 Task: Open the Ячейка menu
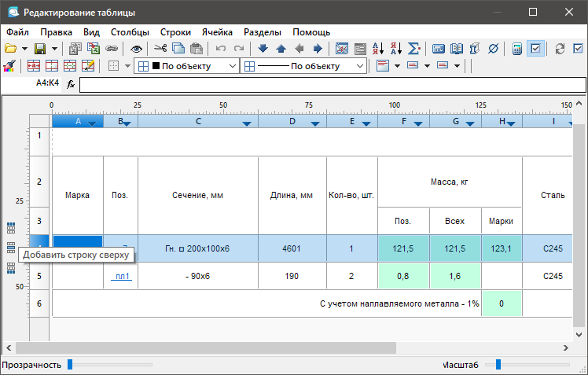[217, 32]
